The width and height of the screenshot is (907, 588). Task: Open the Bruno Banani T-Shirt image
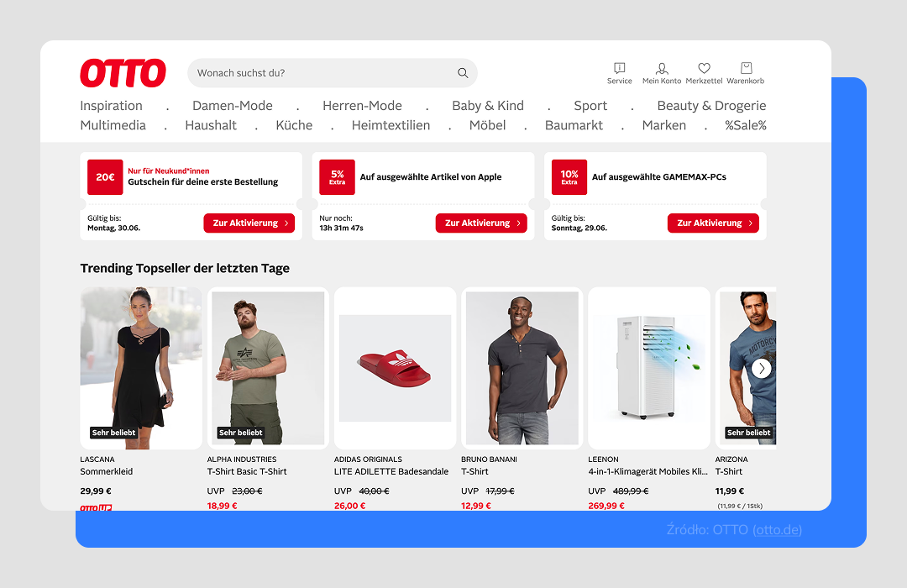coord(522,368)
